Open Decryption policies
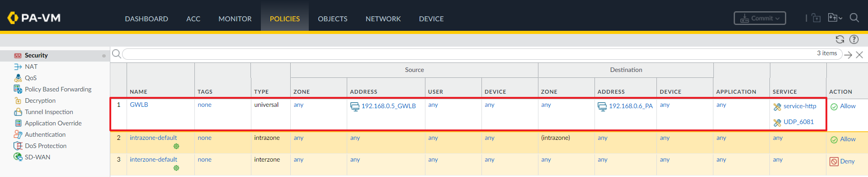The image size is (868, 177). 40,100
